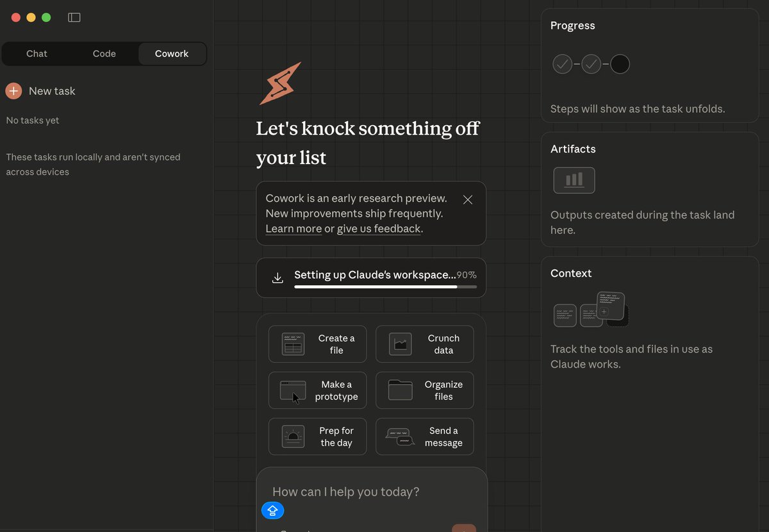Switch to the Code tab
This screenshot has height=532, width=769.
click(x=104, y=54)
